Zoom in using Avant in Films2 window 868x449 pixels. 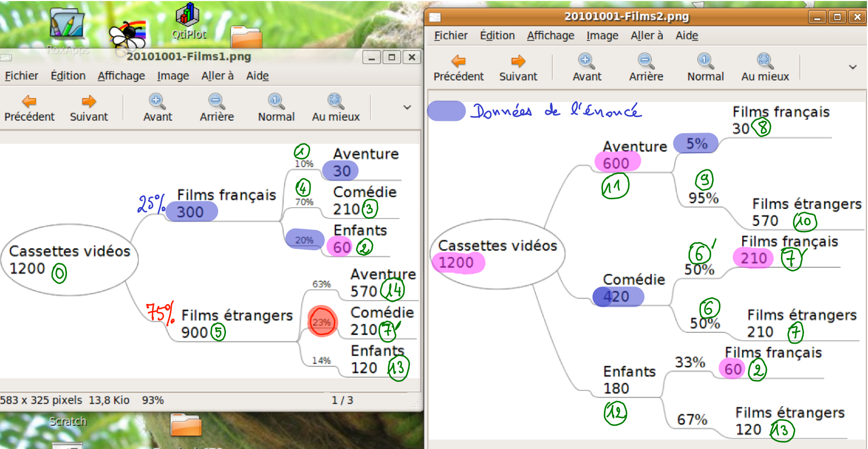(x=586, y=61)
